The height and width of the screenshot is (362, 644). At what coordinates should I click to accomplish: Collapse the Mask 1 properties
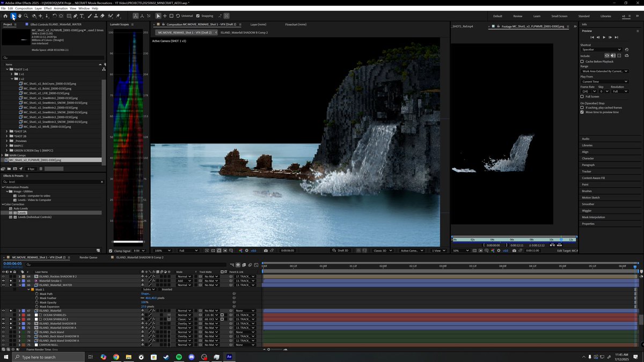[29, 290]
